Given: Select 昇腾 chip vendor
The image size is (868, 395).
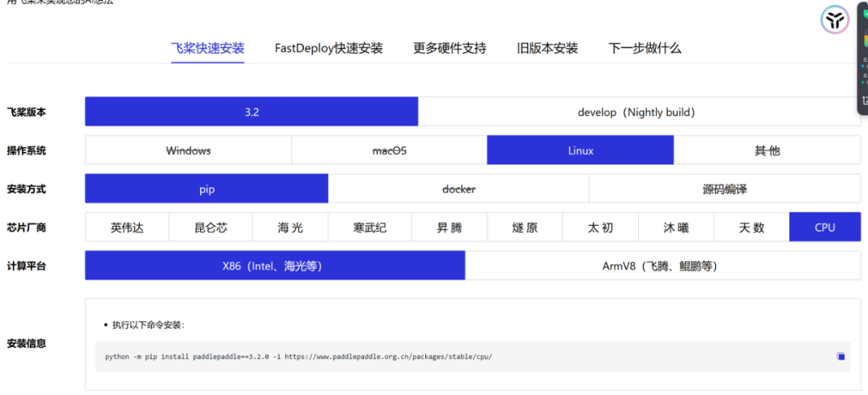Looking at the screenshot, I should (449, 227).
